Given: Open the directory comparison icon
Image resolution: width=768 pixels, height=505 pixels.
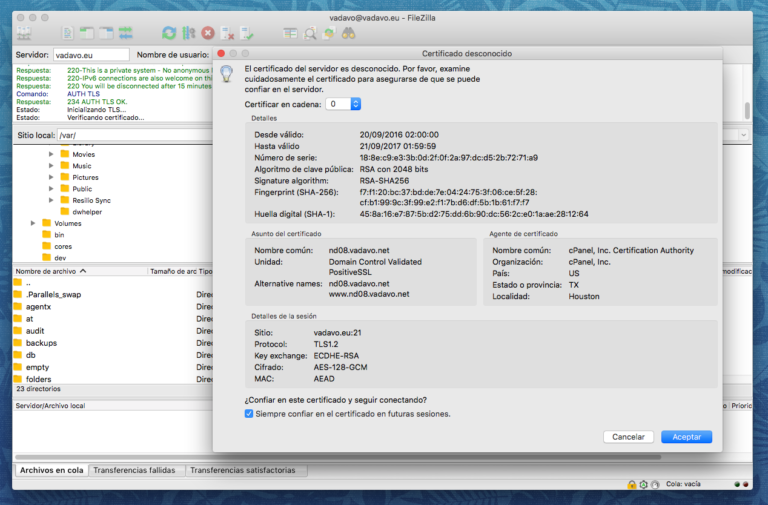Looking at the screenshot, I should click(290, 33).
